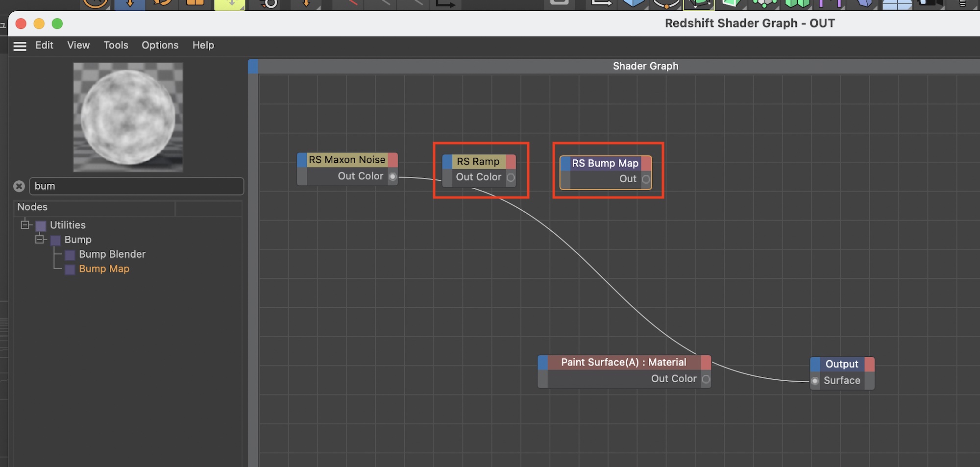Toggle the red output square on RS Ramp node

[511, 162]
